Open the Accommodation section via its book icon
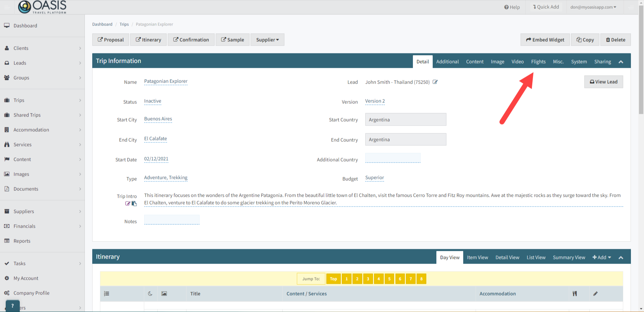 point(7,130)
